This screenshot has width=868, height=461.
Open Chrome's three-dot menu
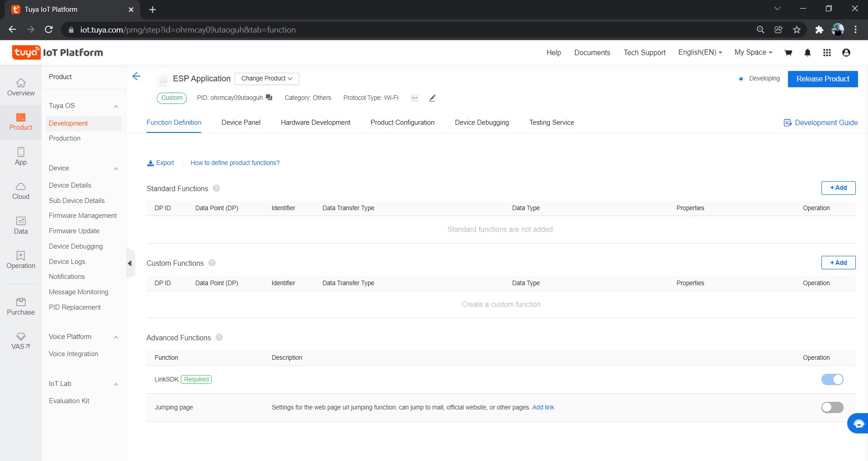pyautogui.click(x=855, y=29)
